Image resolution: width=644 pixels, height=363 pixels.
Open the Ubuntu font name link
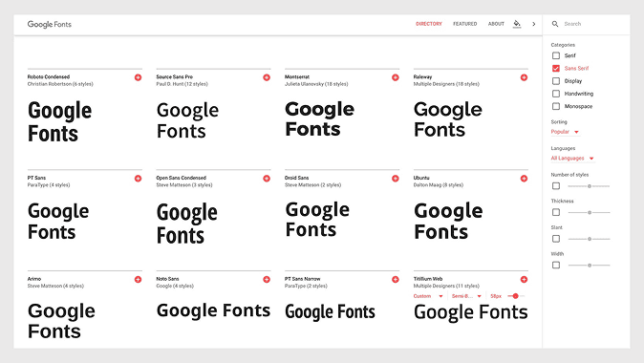[x=421, y=178]
